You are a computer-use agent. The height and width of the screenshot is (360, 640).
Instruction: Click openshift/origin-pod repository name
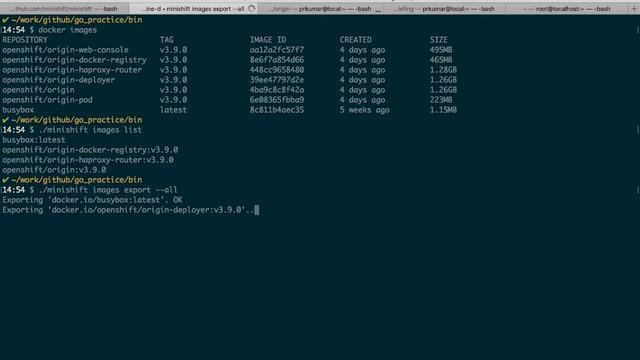(x=47, y=100)
